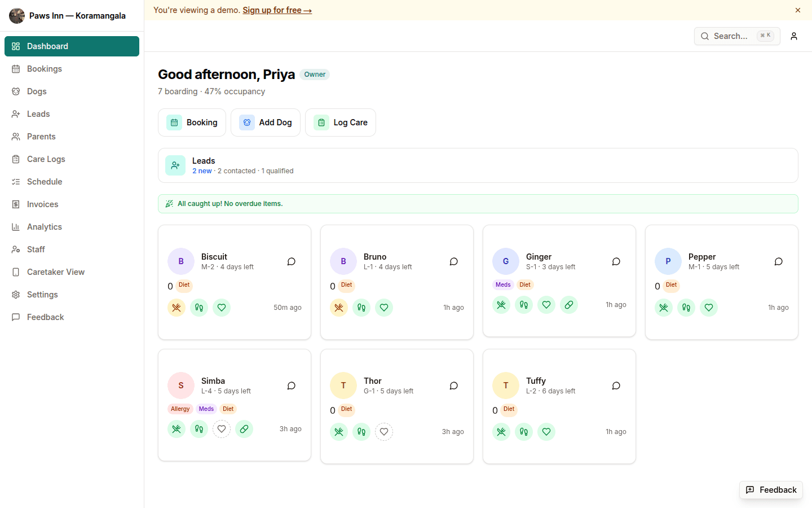
Task: Toggle the heart icon on Simba's card
Action: point(222,429)
